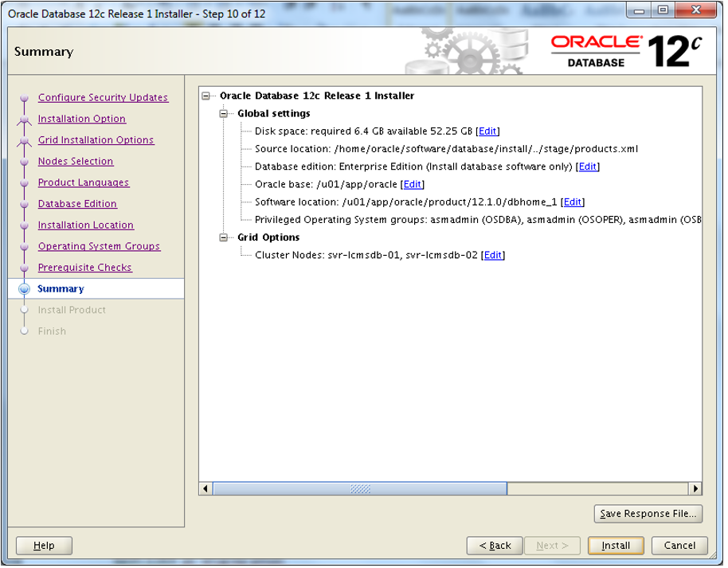Click the horizontal scrollbar thumb
The height and width of the screenshot is (568, 728).
click(x=360, y=489)
